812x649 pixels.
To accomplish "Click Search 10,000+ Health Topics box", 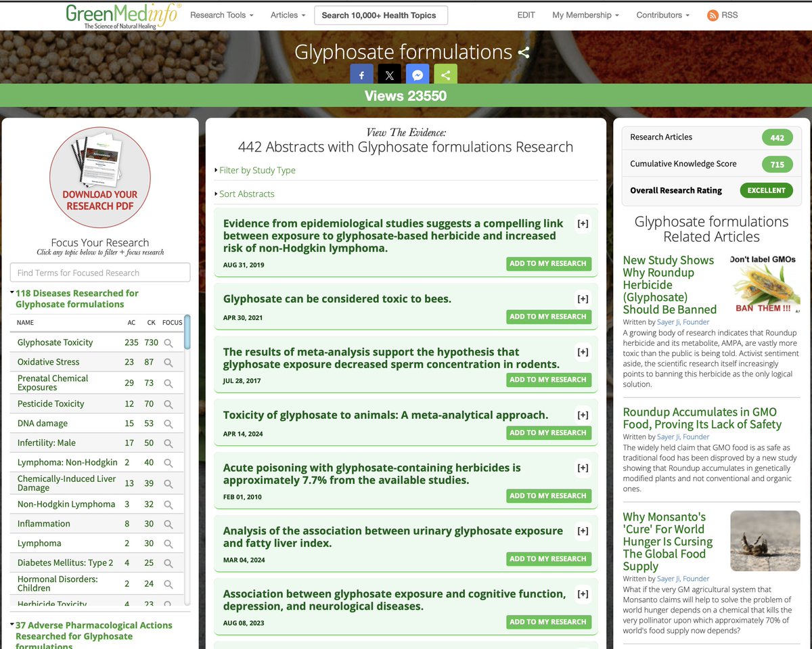I will point(381,15).
